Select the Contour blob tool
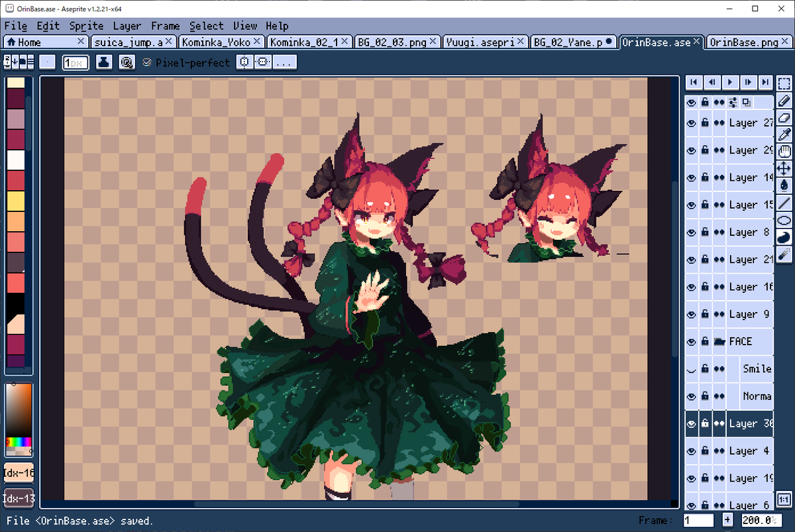The width and height of the screenshot is (795, 532). (x=784, y=237)
